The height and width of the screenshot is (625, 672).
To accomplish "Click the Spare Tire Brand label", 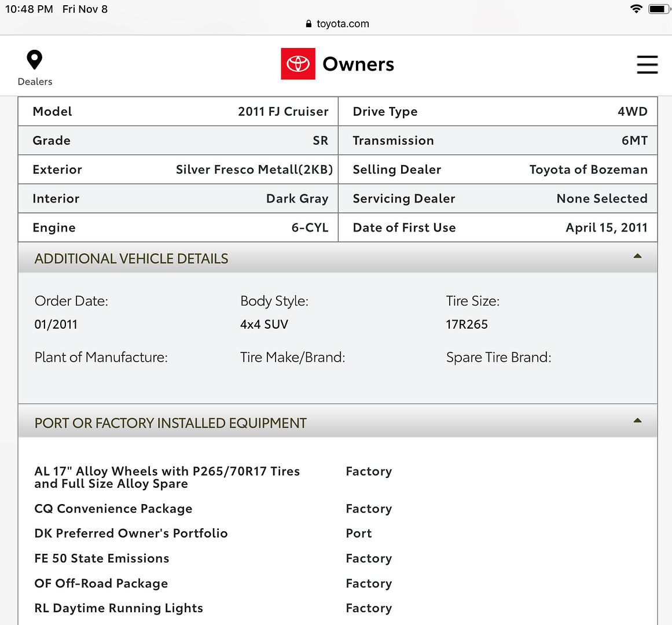I will pyautogui.click(x=499, y=357).
